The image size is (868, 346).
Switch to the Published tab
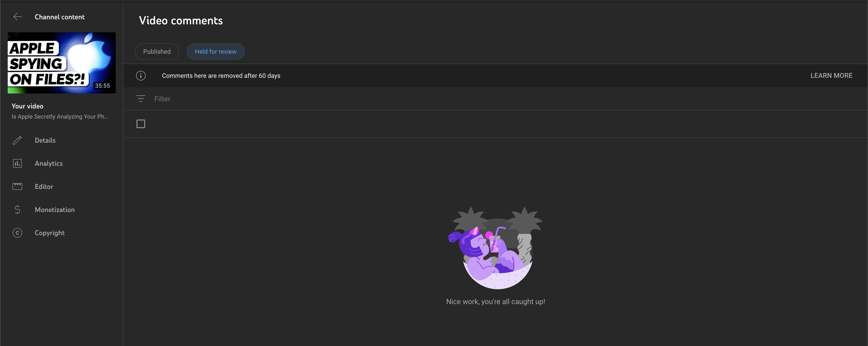[x=157, y=52]
